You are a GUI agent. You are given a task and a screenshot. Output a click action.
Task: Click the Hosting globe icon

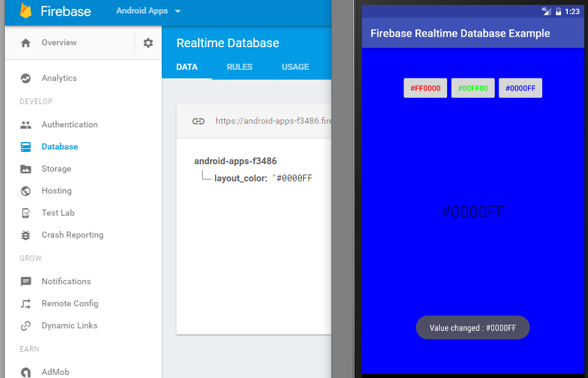(26, 191)
